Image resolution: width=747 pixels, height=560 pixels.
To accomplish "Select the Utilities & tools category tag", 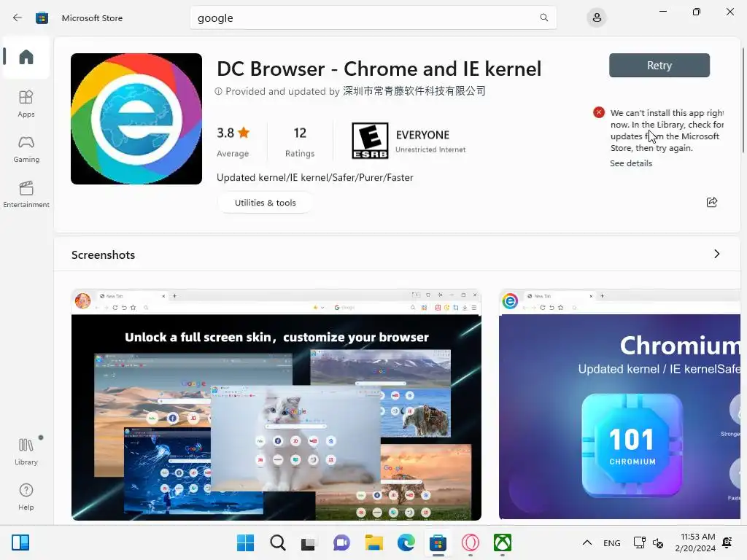I will click(x=265, y=203).
